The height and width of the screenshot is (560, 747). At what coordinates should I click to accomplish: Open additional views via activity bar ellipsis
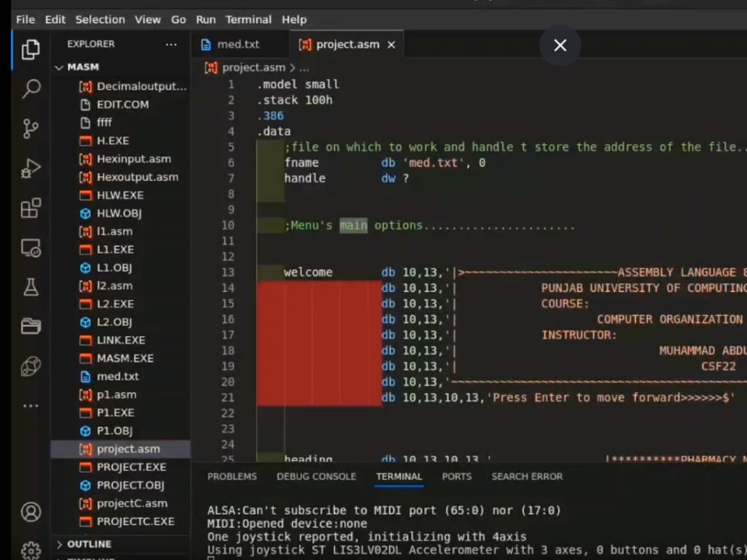[31, 405]
